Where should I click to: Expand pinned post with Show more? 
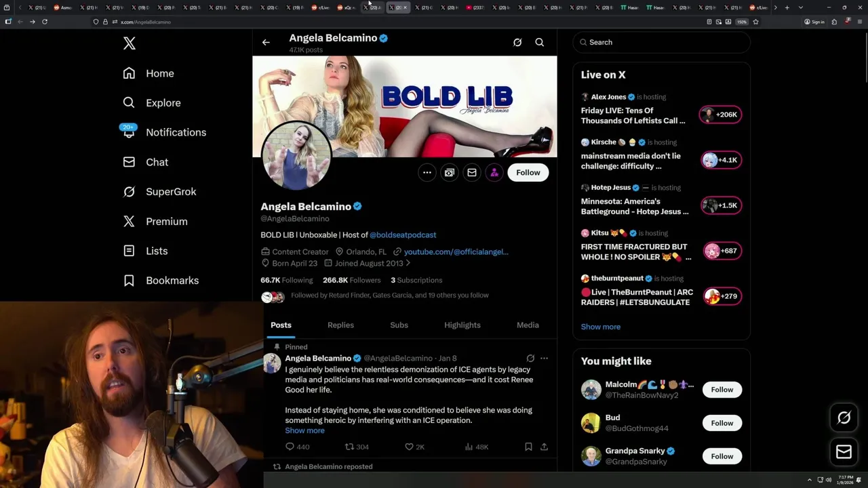pos(304,430)
